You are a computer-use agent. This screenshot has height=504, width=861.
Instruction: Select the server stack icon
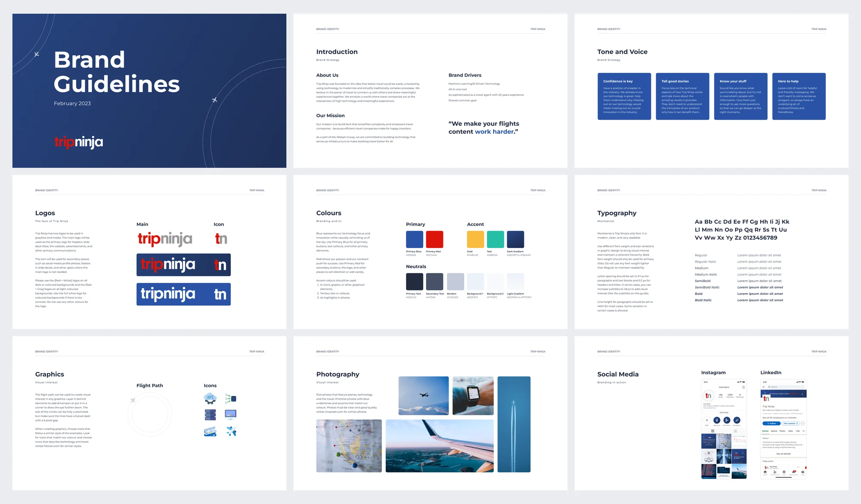click(x=210, y=415)
